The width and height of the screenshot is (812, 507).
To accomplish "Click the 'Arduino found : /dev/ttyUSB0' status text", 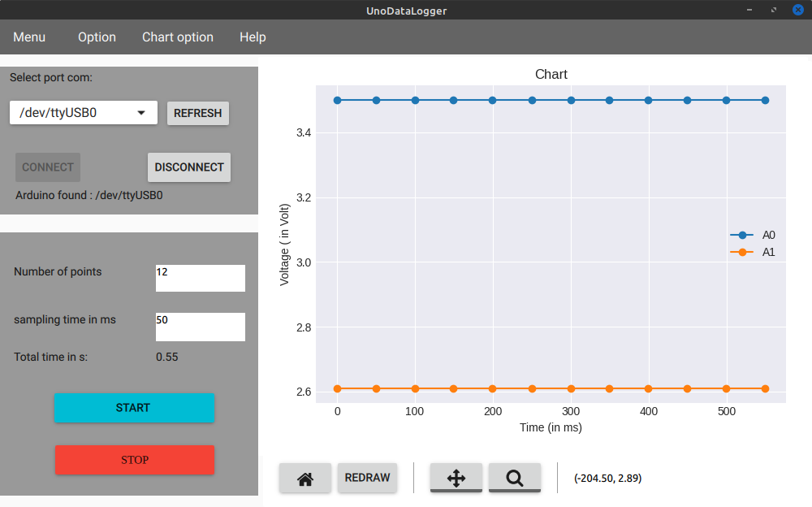I will pyautogui.click(x=89, y=196).
